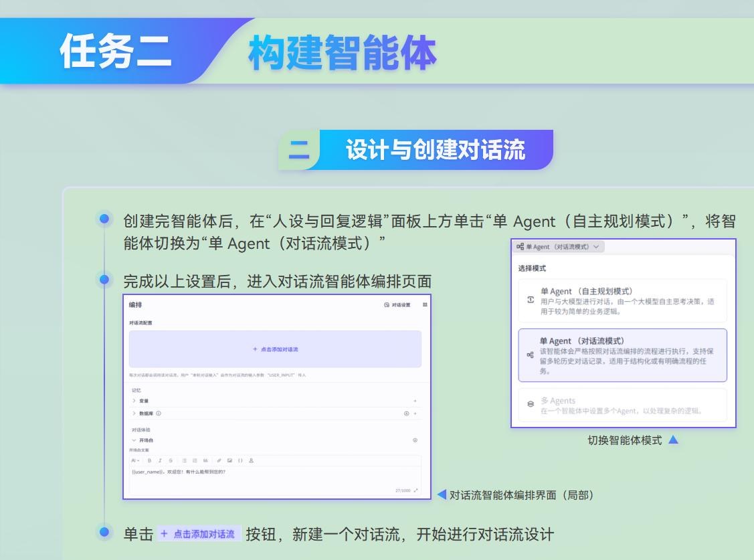The image size is (754, 560).
Task: Click the 对话体验 section label
Action: pyautogui.click(x=141, y=430)
